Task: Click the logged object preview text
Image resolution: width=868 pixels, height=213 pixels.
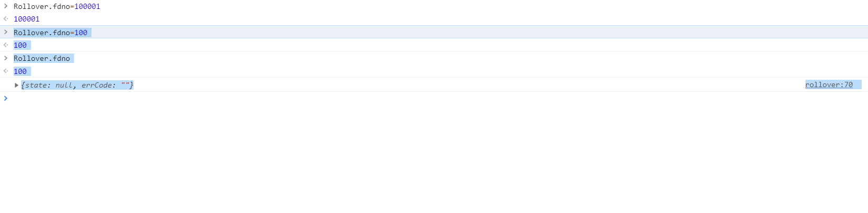Action: [x=77, y=85]
